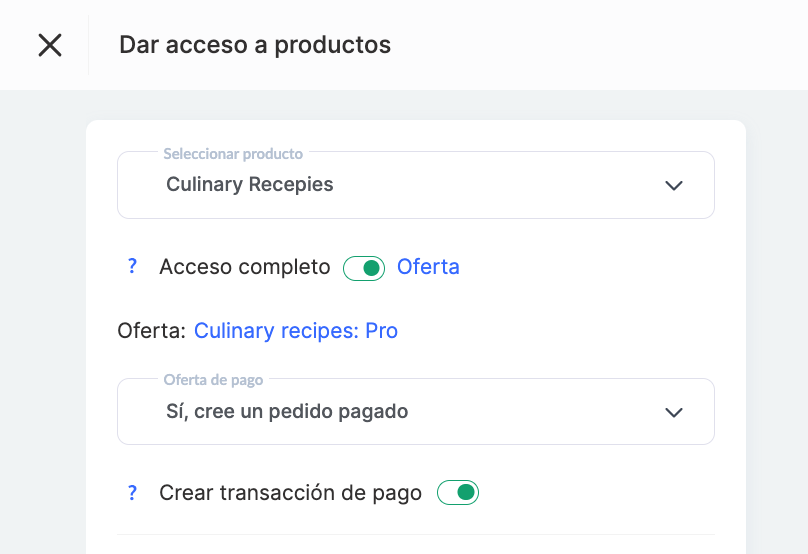The width and height of the screenshot is (808, 554).
Task: Click help icon beside Crear transacción de pago
Action: [131, 493]
